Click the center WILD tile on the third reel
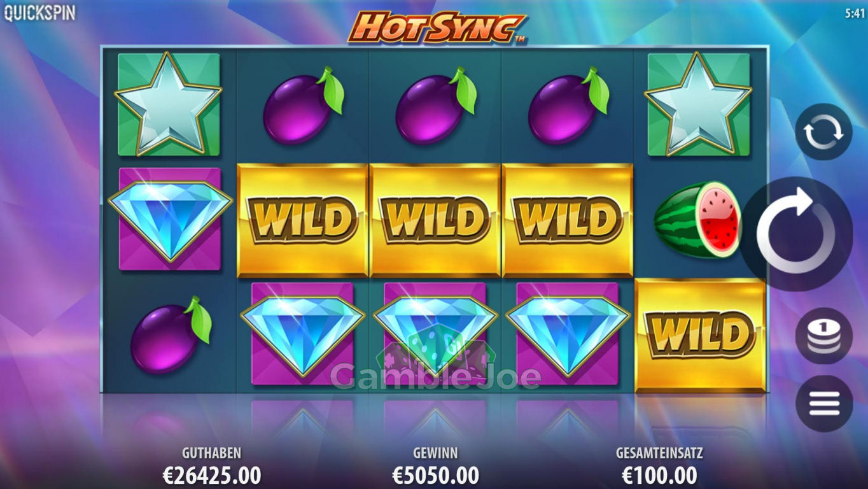 (x=435, y=220)
